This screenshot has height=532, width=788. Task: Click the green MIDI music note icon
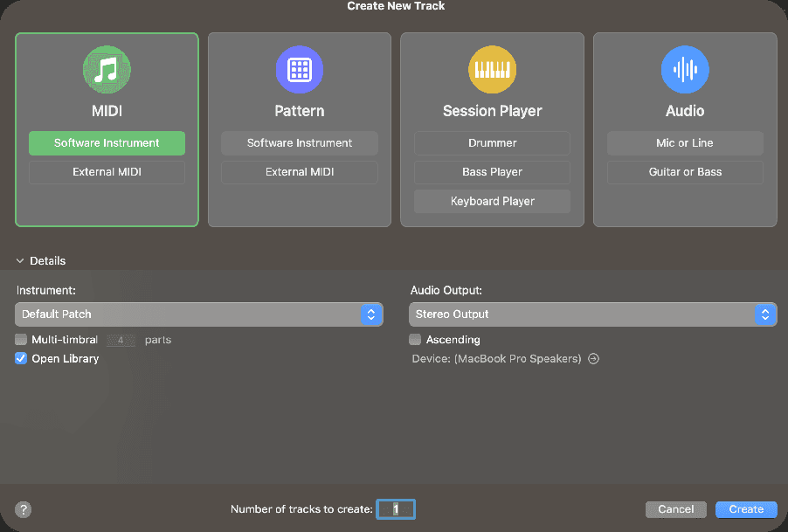(107, 69)
